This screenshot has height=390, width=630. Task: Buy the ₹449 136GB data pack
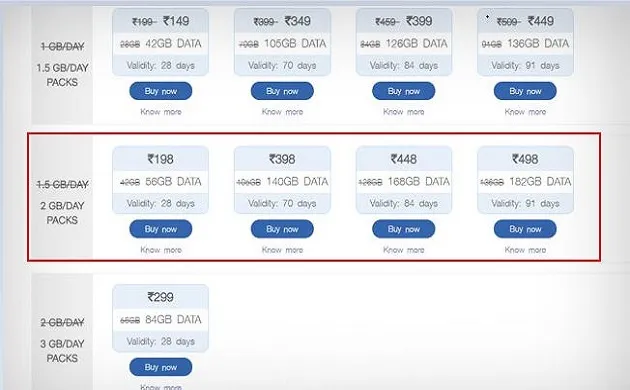[525, 91]
